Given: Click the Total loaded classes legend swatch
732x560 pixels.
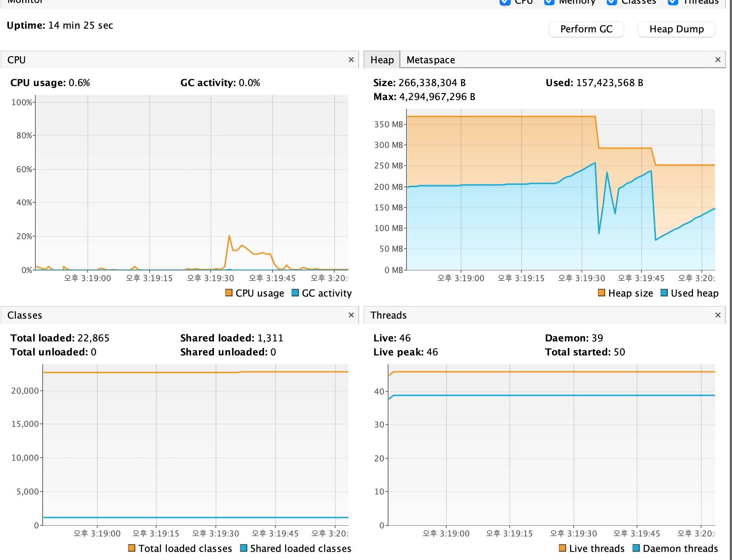Looking at the screenshot, I should pos(131,548).
